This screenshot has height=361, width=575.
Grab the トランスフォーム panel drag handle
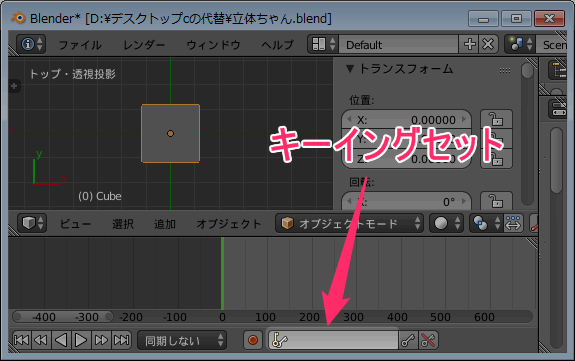click(505, 70)
